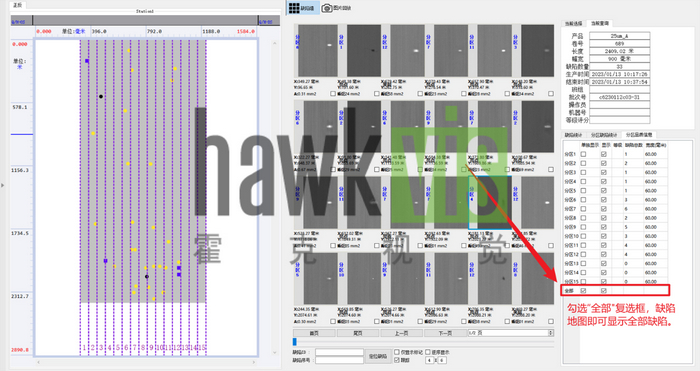Jump to last page button 尾页
The width and height of the screenshot is (700, 371).
coord(358,333)
